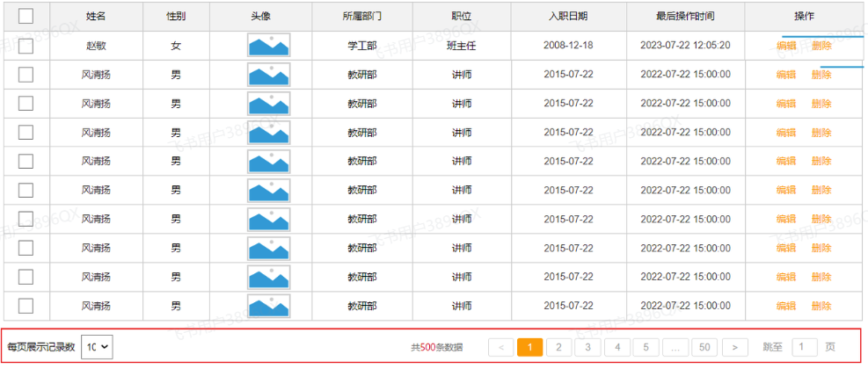Image resolution: width=868 pixels, height=369 pixels.
Task: Jump to page 2 in the pagination
Action: point(559,347)
